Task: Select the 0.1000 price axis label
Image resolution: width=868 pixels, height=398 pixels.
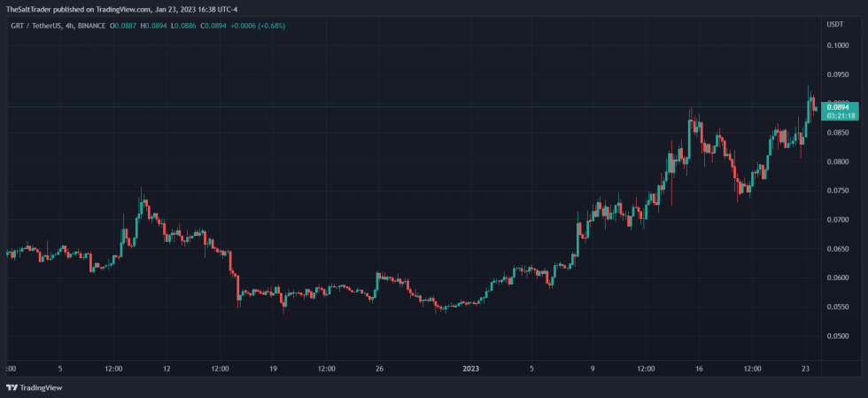Action: tap(837, 45)
